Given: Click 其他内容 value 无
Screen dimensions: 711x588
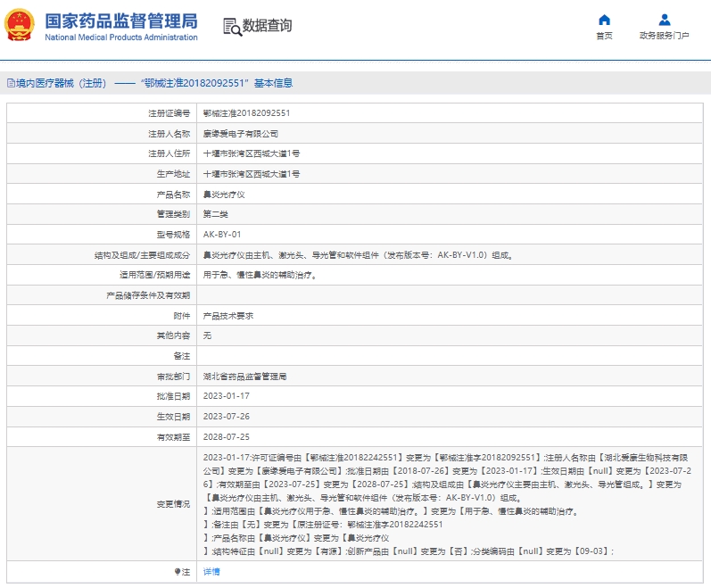Looking at the screenshot, I should coord(207,335).
